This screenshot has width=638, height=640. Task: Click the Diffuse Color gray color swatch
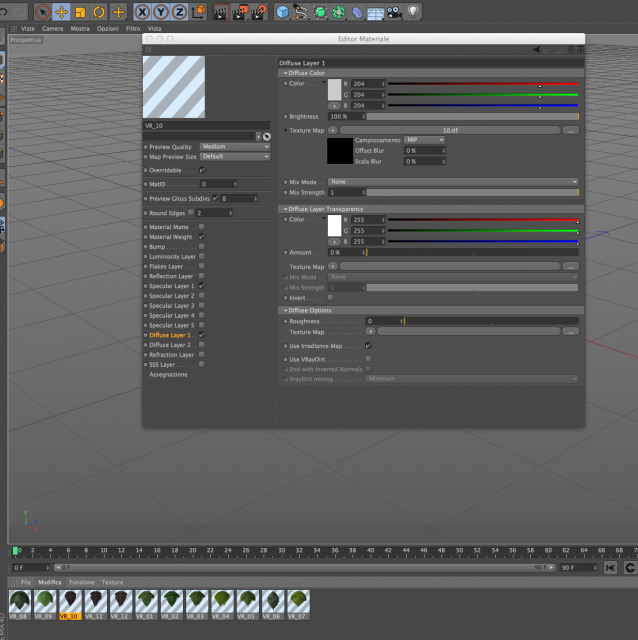click(334, 89)
